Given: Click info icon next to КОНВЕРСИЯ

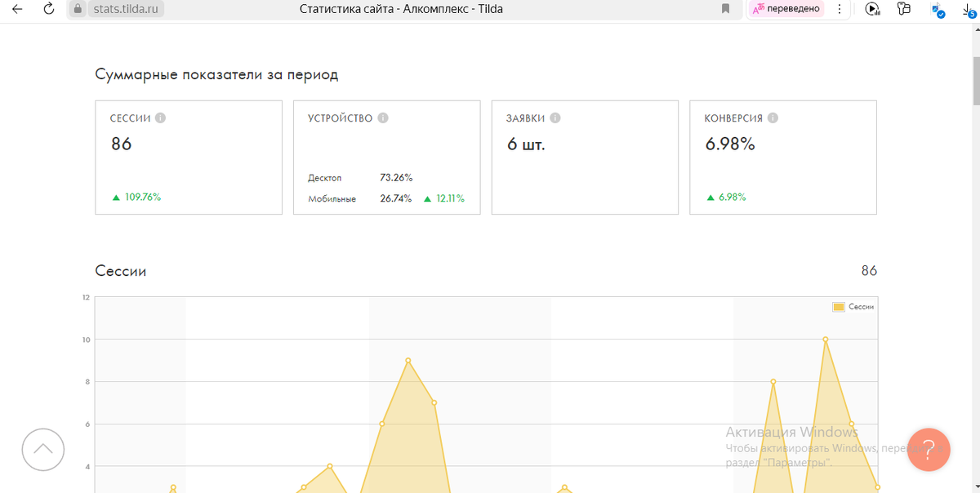Looking at the screenshot, I should [773, 118].
